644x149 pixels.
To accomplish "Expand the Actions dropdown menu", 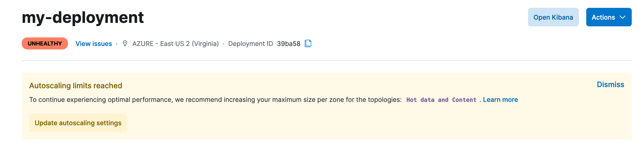I will (603, 17).
